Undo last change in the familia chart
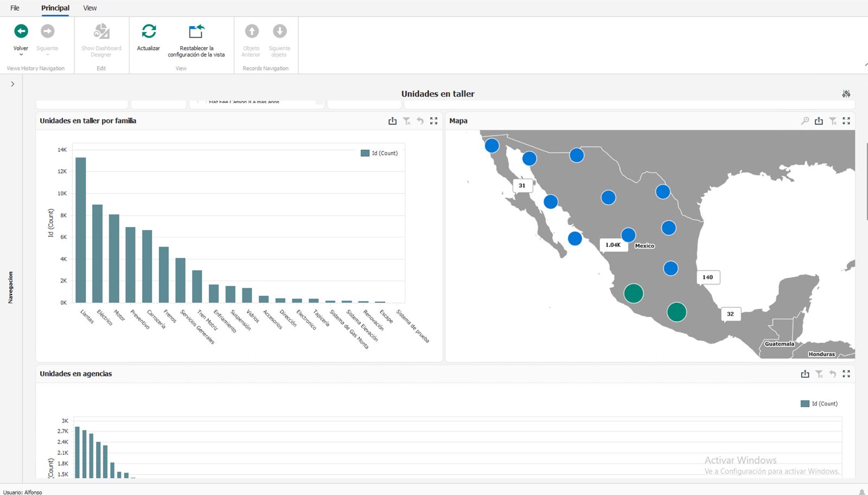868x495 pixels. click(x=420, y=121)
